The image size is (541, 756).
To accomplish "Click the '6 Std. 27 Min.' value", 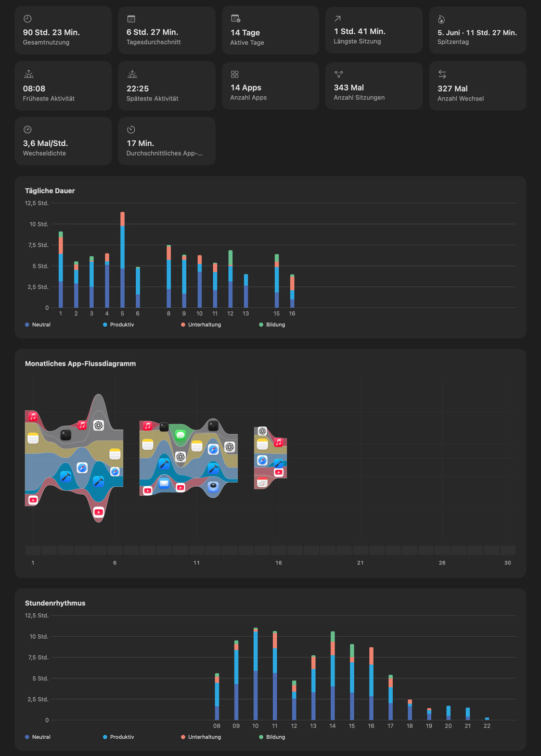I will tap(152, 32).
